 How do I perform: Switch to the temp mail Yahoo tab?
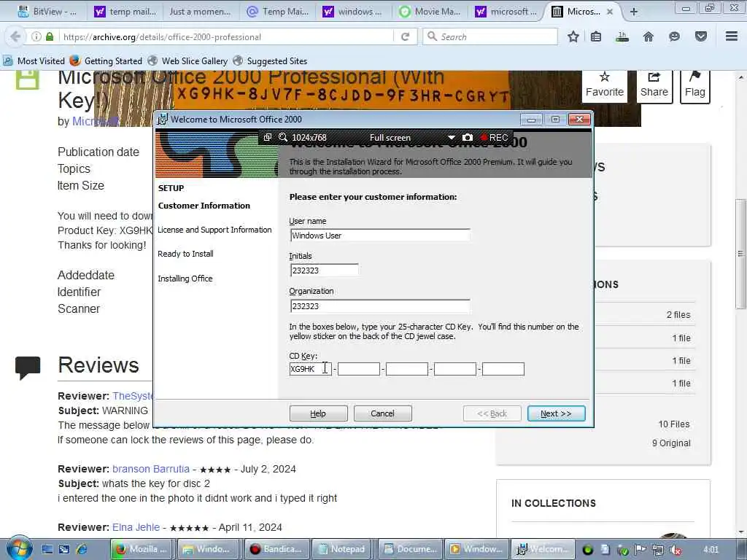(126, 12)
